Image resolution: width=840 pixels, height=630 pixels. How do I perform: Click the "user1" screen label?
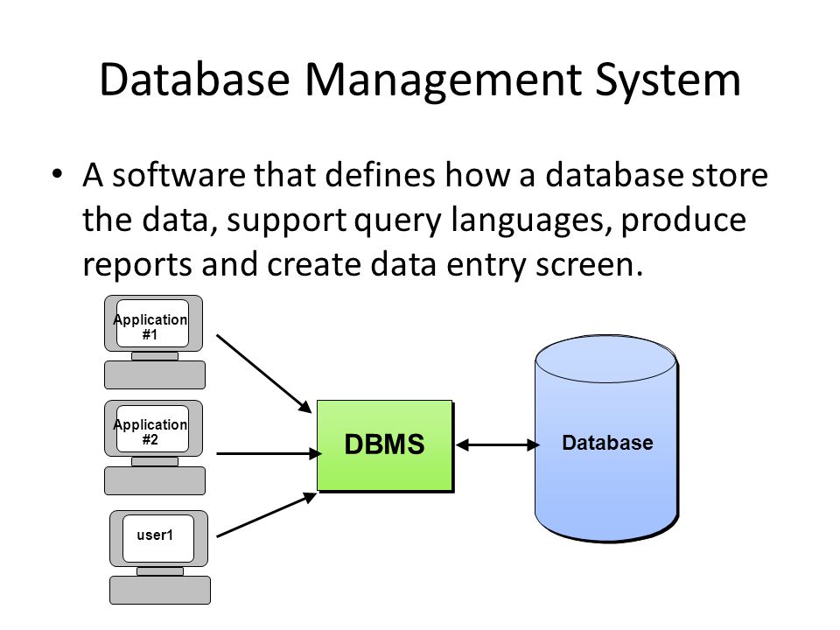155,535
